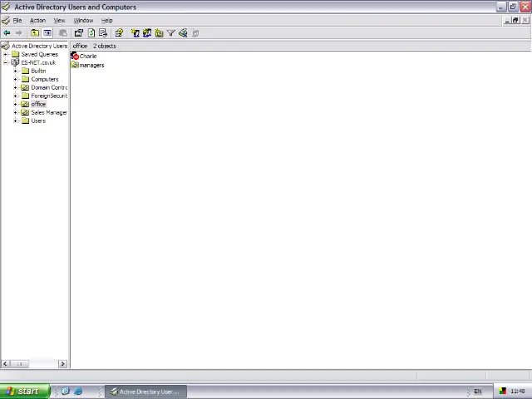532x399 pixels.
Task: Select the Active Directory Users root node
Action: [39, 46]
